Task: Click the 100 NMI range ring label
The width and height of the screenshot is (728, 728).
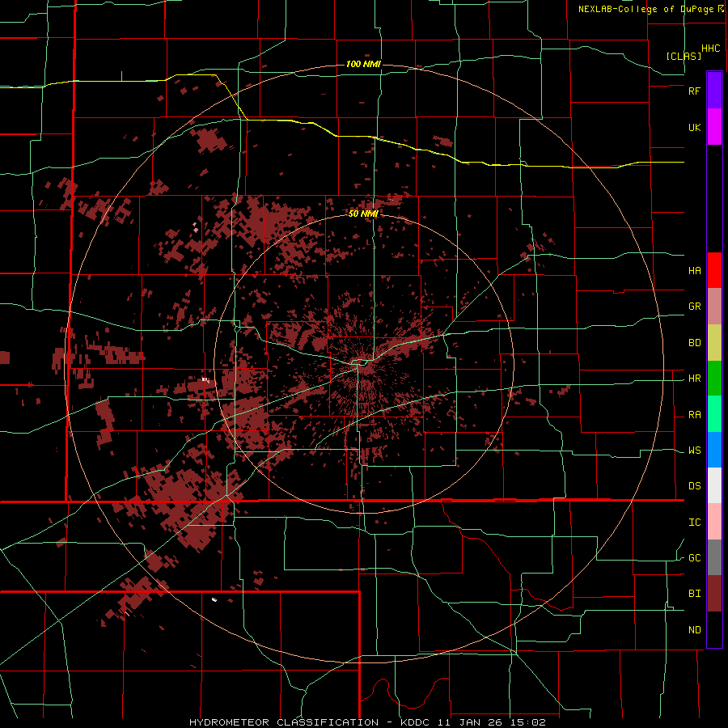Action: 363,64
